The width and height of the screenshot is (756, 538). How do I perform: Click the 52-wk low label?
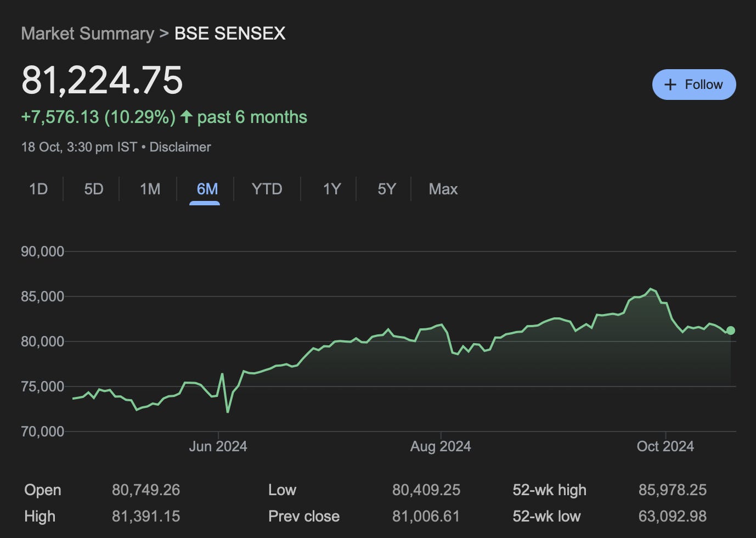[x=546, y=516]
